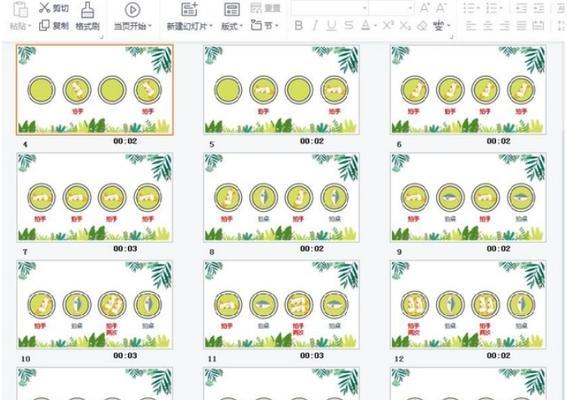
Task: Select slide 6 thumbnail
Action: click(468, 90)
